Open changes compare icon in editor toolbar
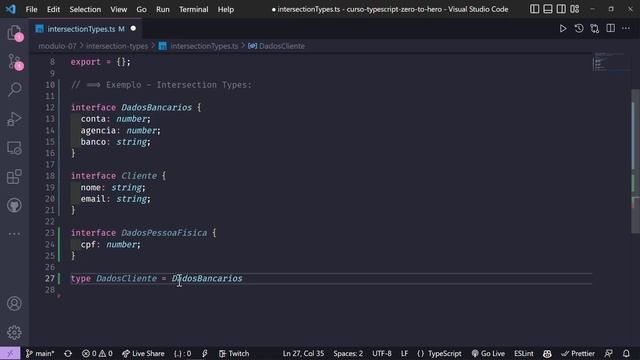Screen dimensions: 640x360 pos(595,29)
